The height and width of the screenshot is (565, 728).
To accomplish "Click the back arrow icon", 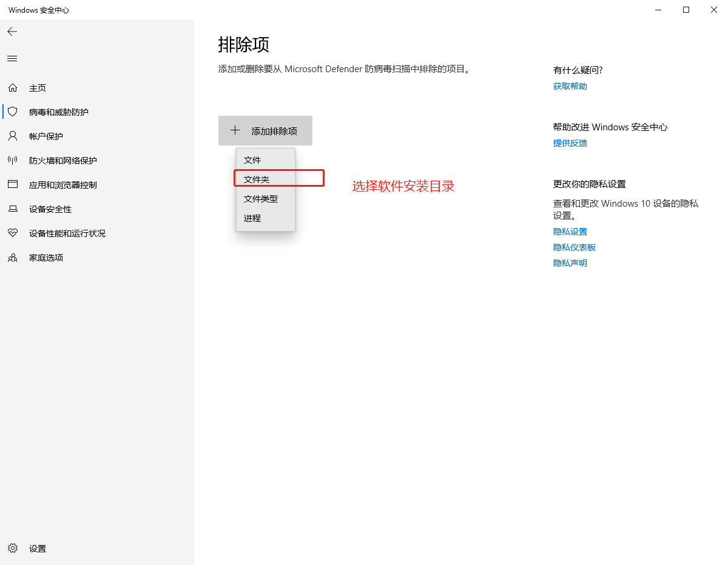I will [x=12, y=32].
